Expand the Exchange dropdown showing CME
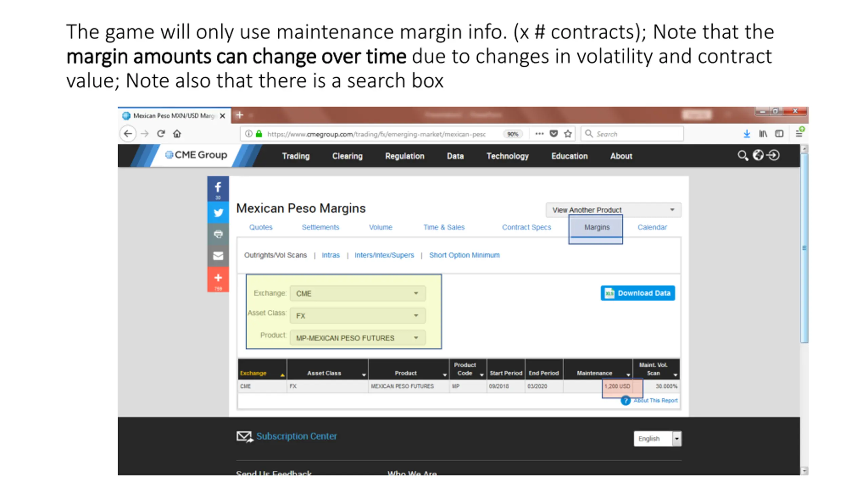This screenshot has height=488, width=868. [x=357, y=293]
